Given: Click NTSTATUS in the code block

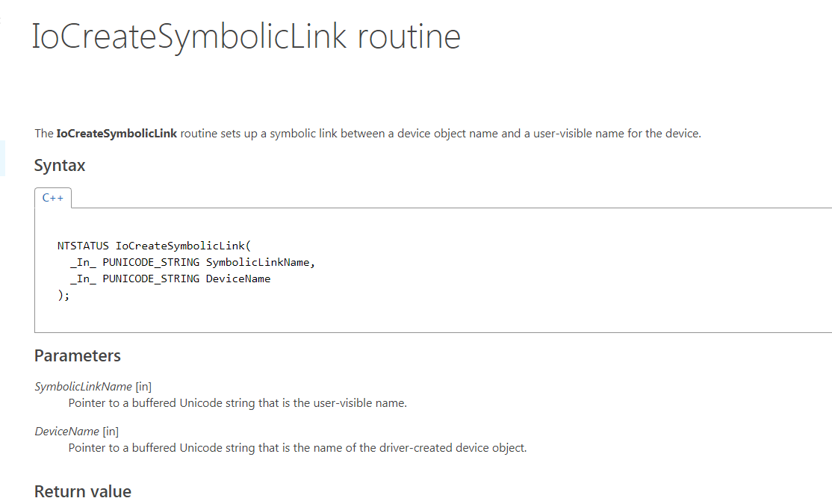Looking at the screenshot, I should click(x=83, y=245).
